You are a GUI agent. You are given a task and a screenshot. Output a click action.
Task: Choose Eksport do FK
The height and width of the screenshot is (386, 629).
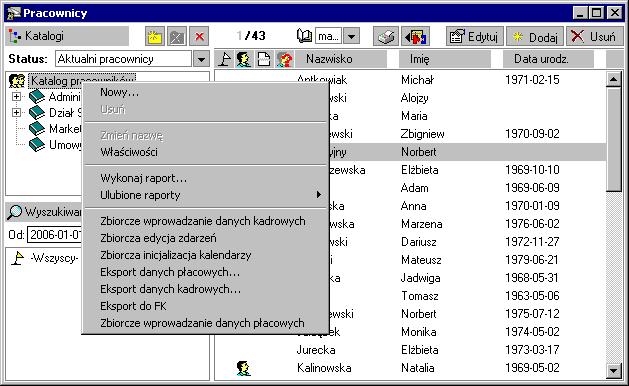(205, 306)
